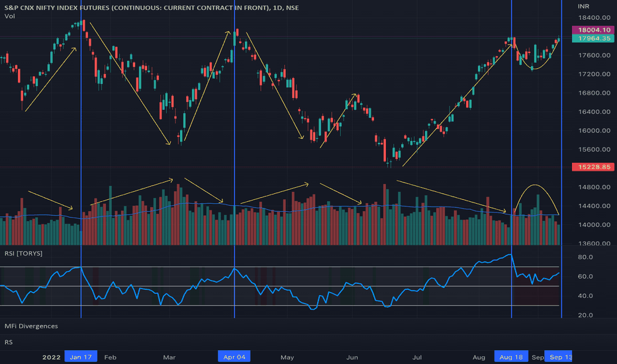This screenshot has height=364, width=617.
Task: Click the INR currency label
Action: pyautogui.click(x=583, y=7)
